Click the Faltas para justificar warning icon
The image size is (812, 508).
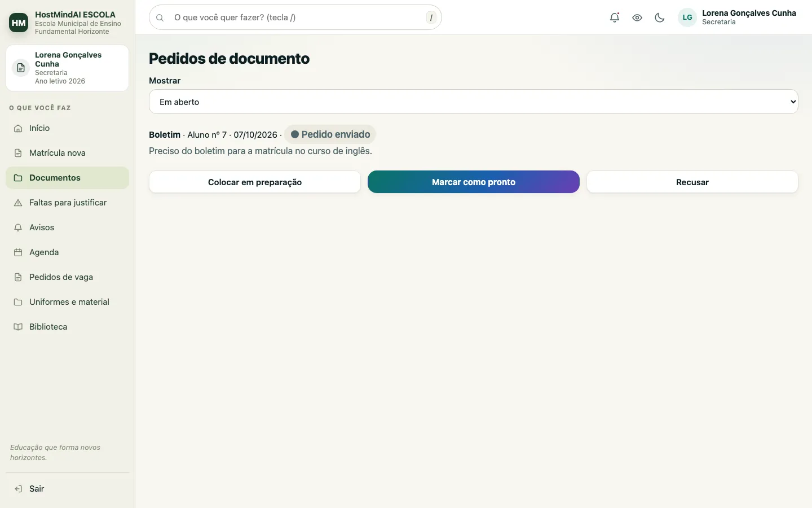click(18, 203)
